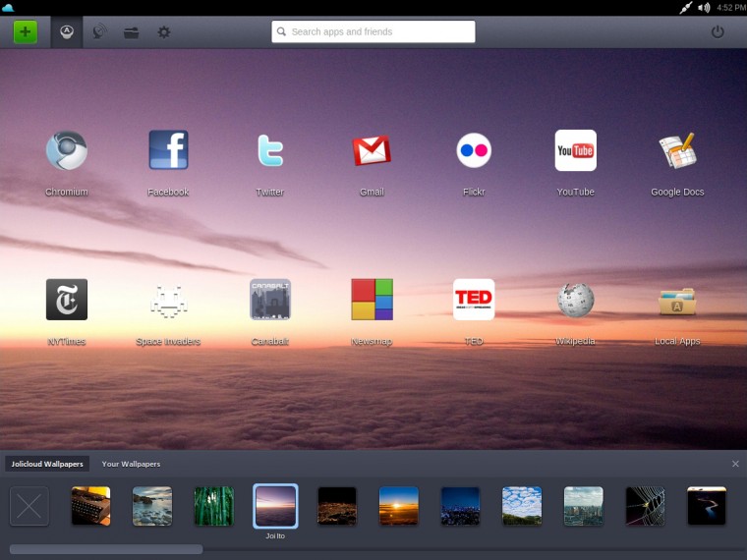Viewport: 747px width, 560px height.
Task: Choose the dark night-lights wallpaper thumbnail
Action: click(337, 506)
